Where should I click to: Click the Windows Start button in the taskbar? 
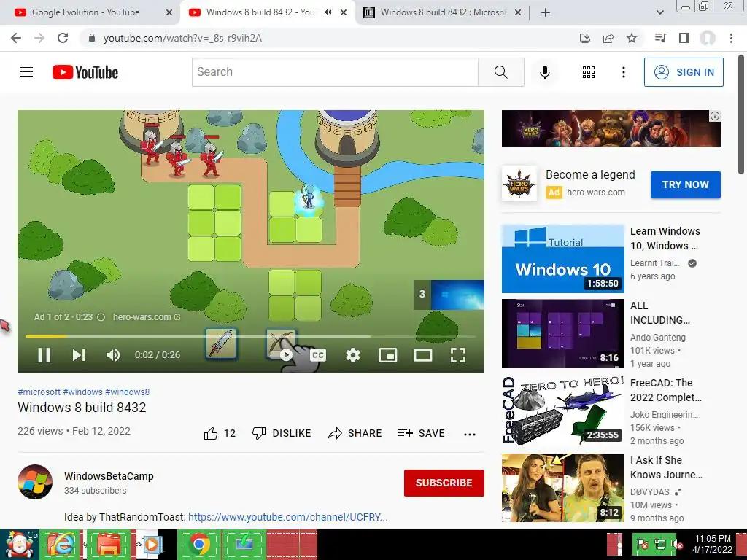(19, 544)
